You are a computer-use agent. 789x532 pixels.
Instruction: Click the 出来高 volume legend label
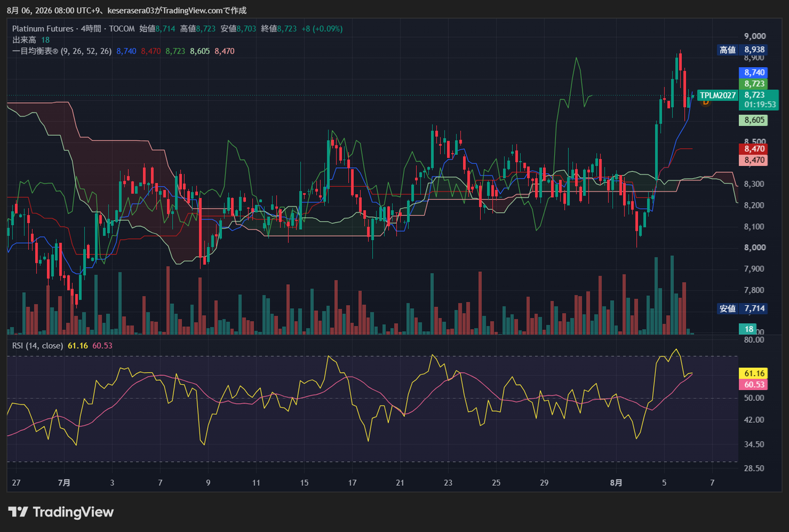pos(25,40)
